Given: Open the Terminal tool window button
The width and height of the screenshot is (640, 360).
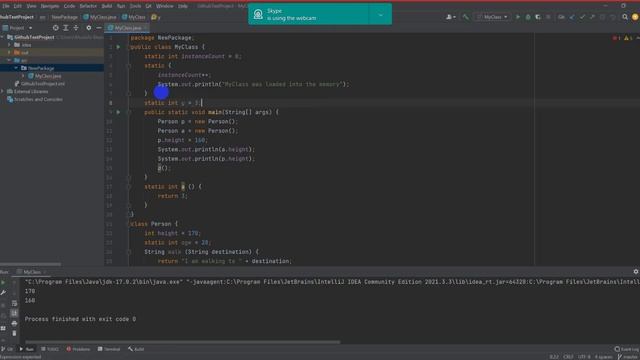Looking at the screenshot, I should pos(109,349).
